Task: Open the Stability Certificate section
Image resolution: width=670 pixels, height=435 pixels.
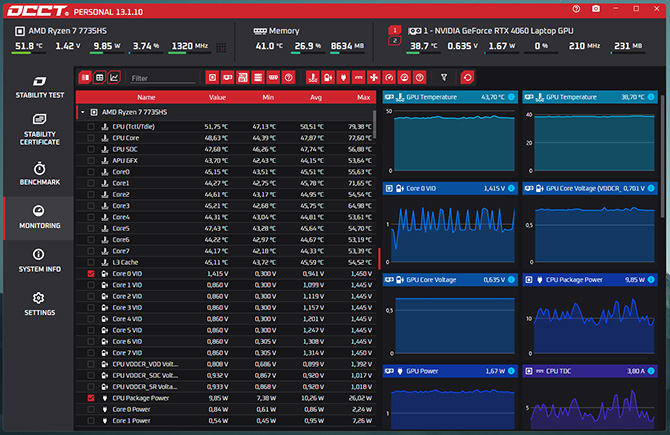Action: point(40,130)
